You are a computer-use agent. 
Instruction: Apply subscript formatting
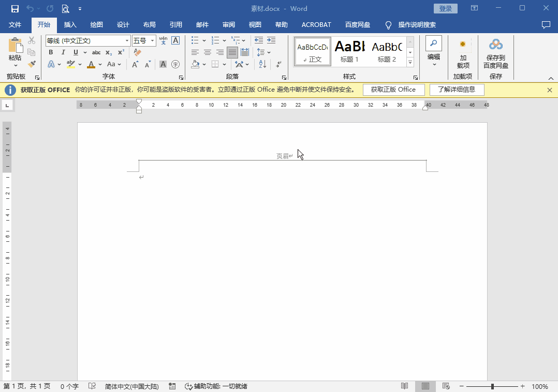[x=108, y=51]
